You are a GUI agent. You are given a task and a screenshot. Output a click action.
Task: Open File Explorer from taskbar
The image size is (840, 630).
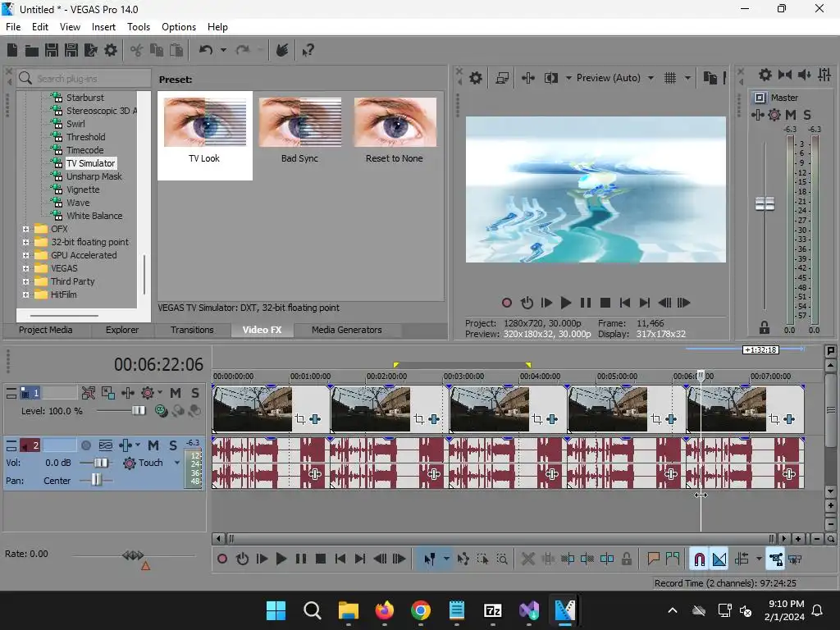pos(348,610)
